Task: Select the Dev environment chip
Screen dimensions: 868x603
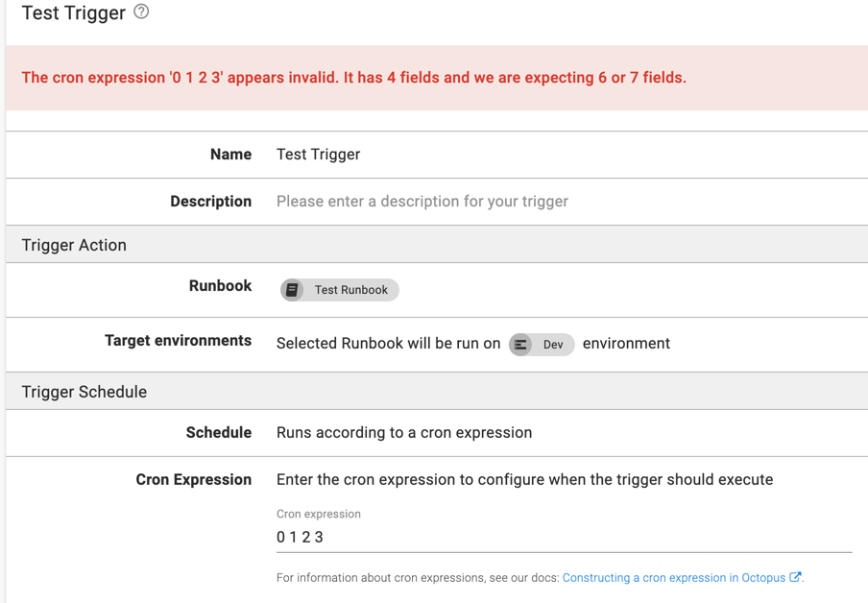Action: 542,342
